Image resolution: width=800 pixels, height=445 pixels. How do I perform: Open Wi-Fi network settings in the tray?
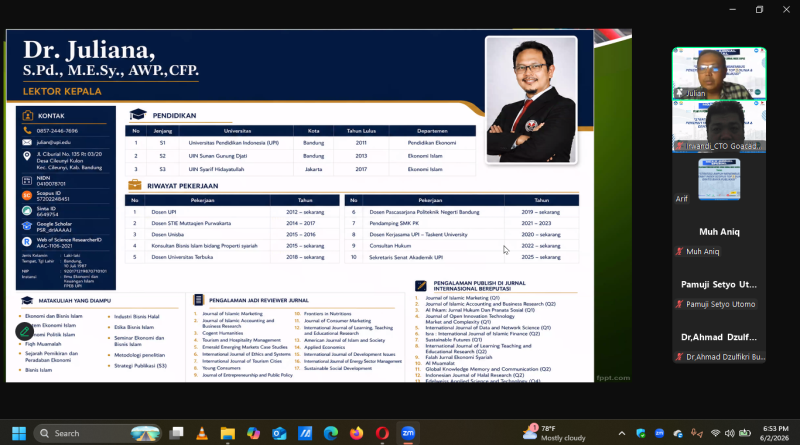(x=715, y=433)
